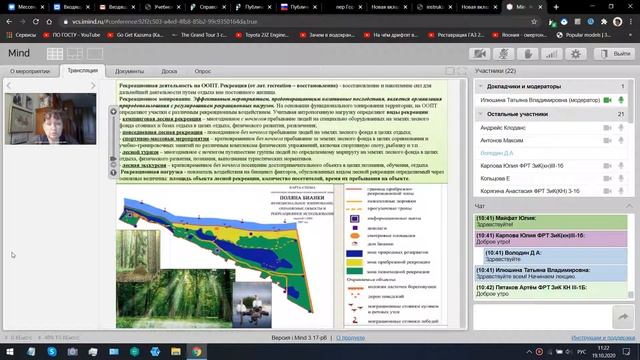Click Илюшина Татьяна green camera indicator
Screen dimensions: 640x360
(x=607, y=100)
